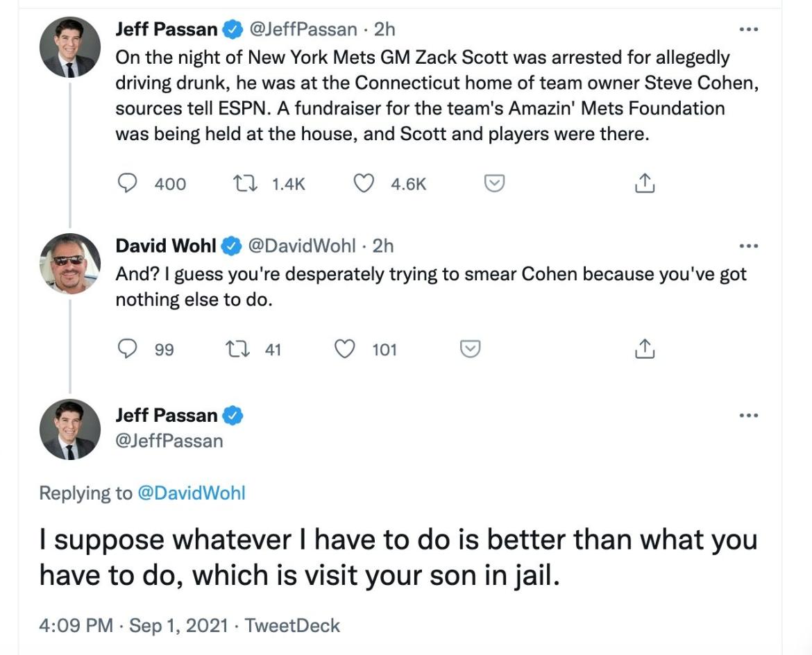The width and height of the screenshot is (812, 655).
Task: Toggle the bookmark icon on David Wohl's tweet
Action: click(x=469, y=348)
